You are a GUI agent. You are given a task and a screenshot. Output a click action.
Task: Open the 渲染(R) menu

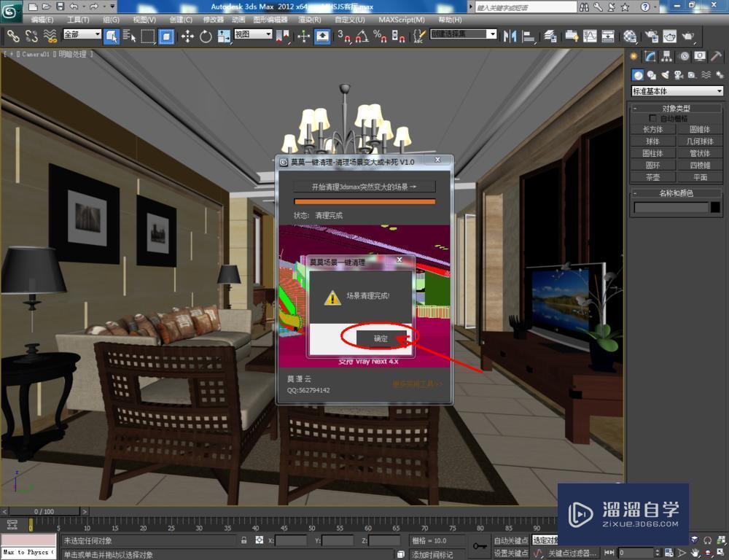tap(309, 20)
